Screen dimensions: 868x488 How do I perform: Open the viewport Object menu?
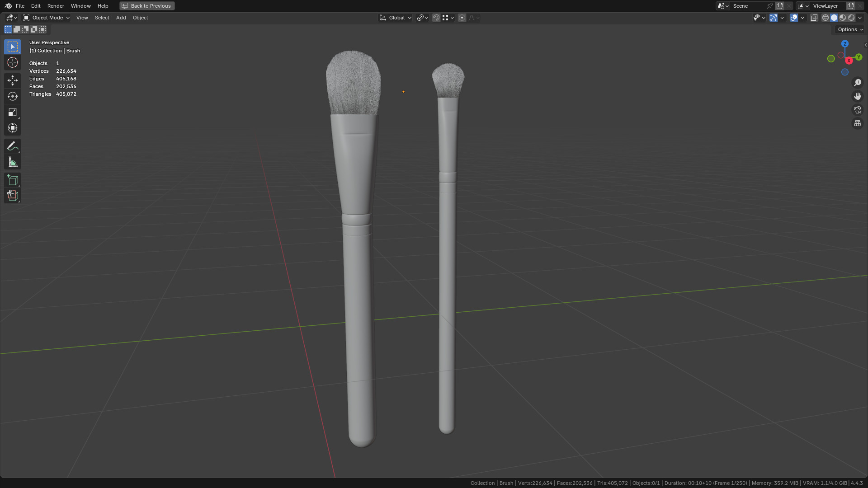tap(140, 18)
